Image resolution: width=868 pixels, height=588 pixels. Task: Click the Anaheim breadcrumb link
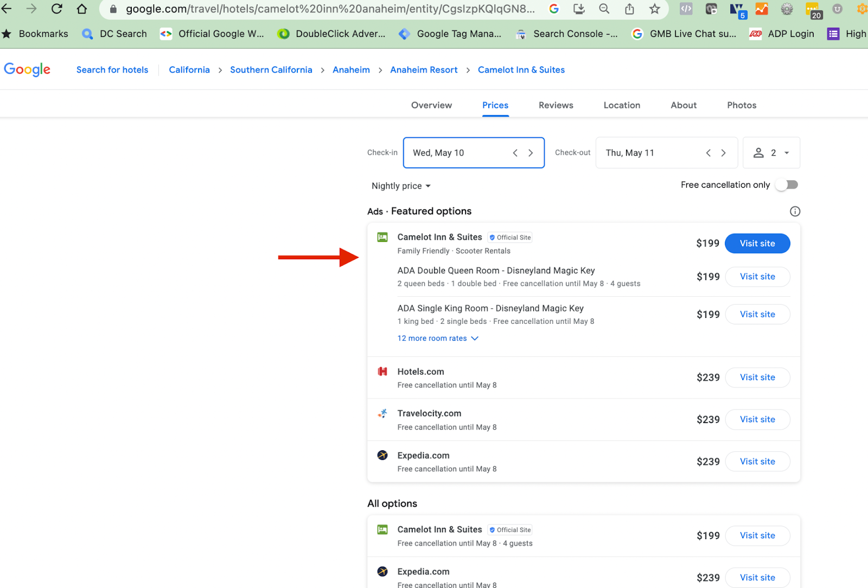point(351,70)
